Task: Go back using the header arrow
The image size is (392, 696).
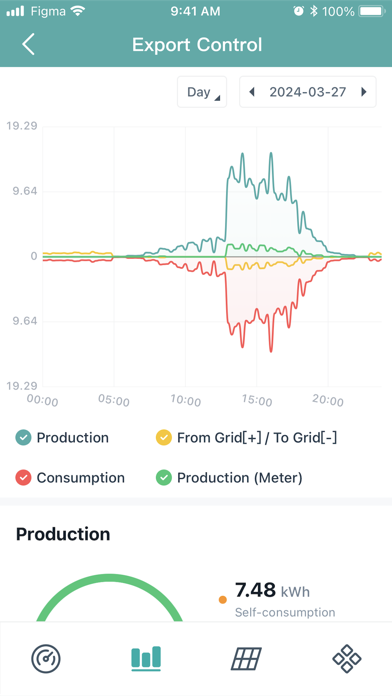Action: pos(28,44)
